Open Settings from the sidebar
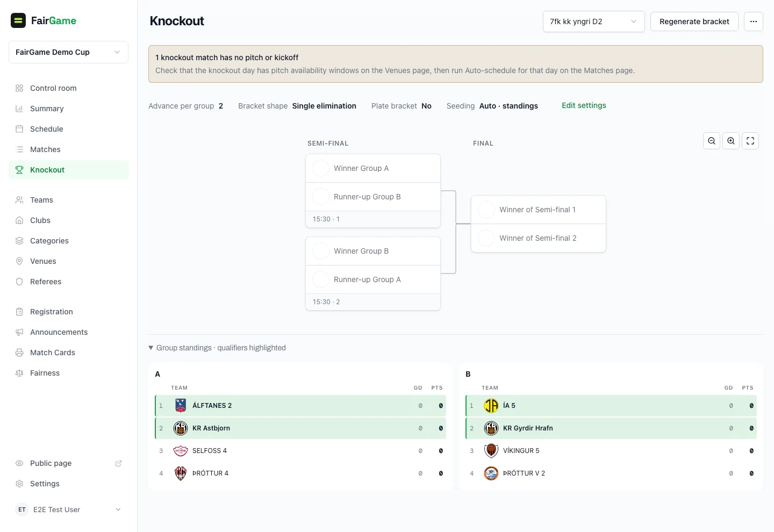This screenshot has height=532, width=774. pyautogui.click(x=68, y=484)
